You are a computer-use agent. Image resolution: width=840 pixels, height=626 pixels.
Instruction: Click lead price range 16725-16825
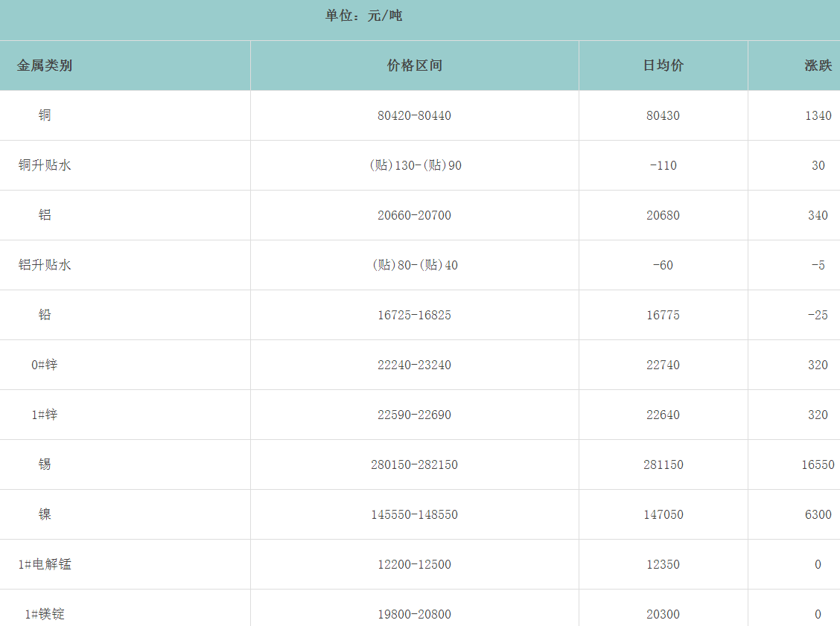pyautogui.click(x=414, y=315)
